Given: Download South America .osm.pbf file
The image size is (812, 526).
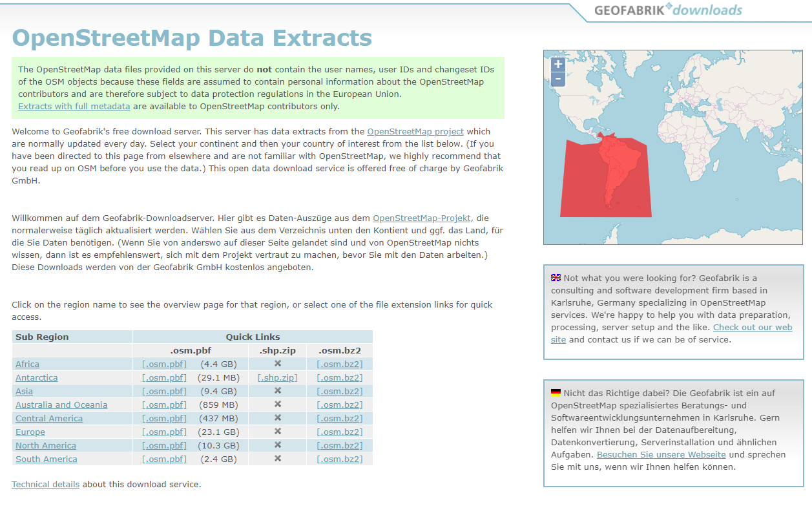Looking at the screenshot, I should pyautogui.click(x=164, y=459).
